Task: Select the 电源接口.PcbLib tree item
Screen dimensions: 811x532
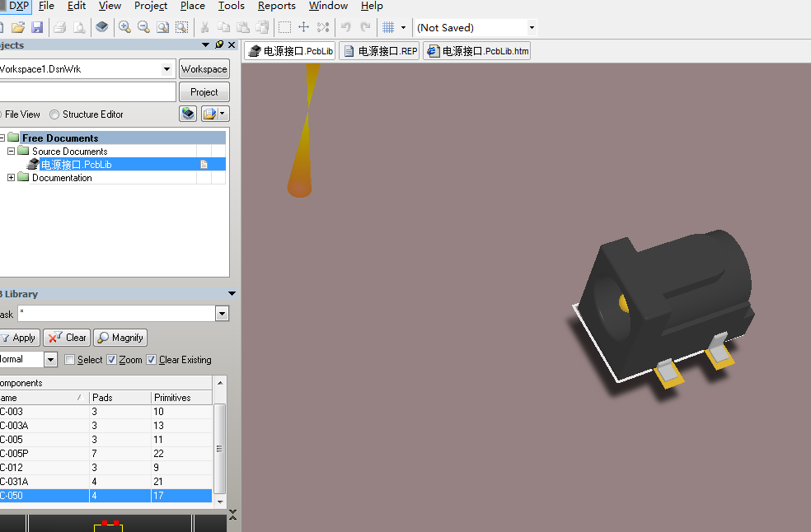Action: [x=76, y=165]
